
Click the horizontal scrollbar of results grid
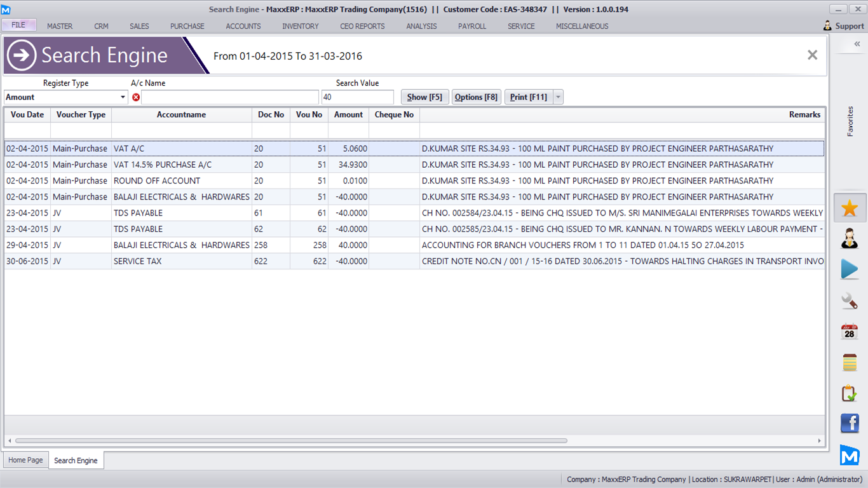291,440
